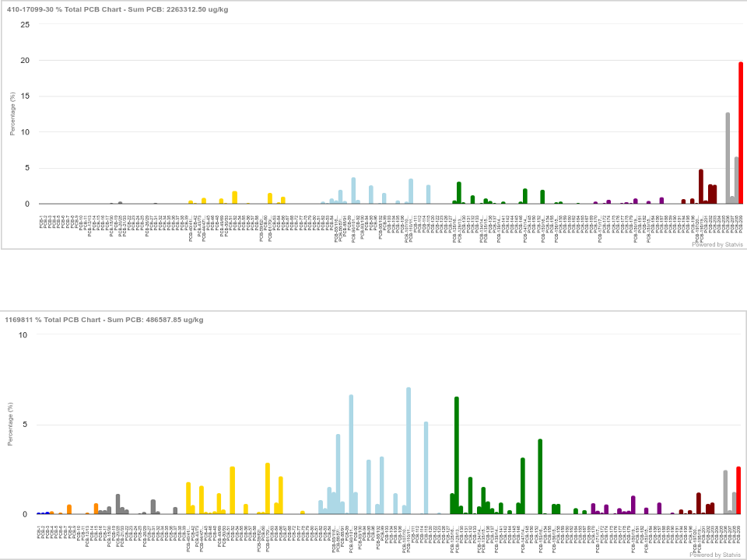The height and width of the screenshot is (560, 747).
Task: Click the tallest light-blue bar near PCB-110 in bottom chart
Action: [x=409, y=443]
